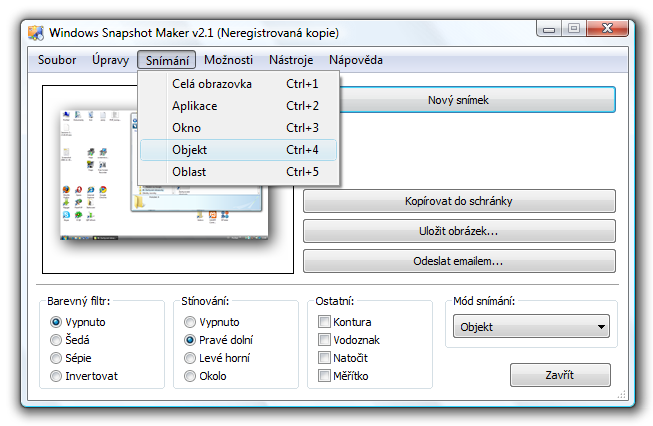Open the Soubor menu
This screenshot has width=653, height=426.
[x=57, y=60]
